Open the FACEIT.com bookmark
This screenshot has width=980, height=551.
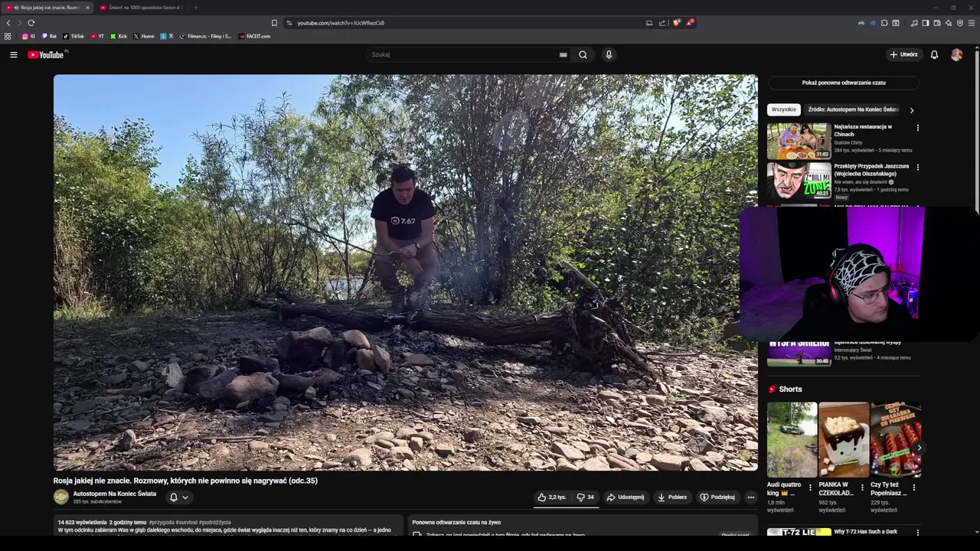click(x=254, y=36)
